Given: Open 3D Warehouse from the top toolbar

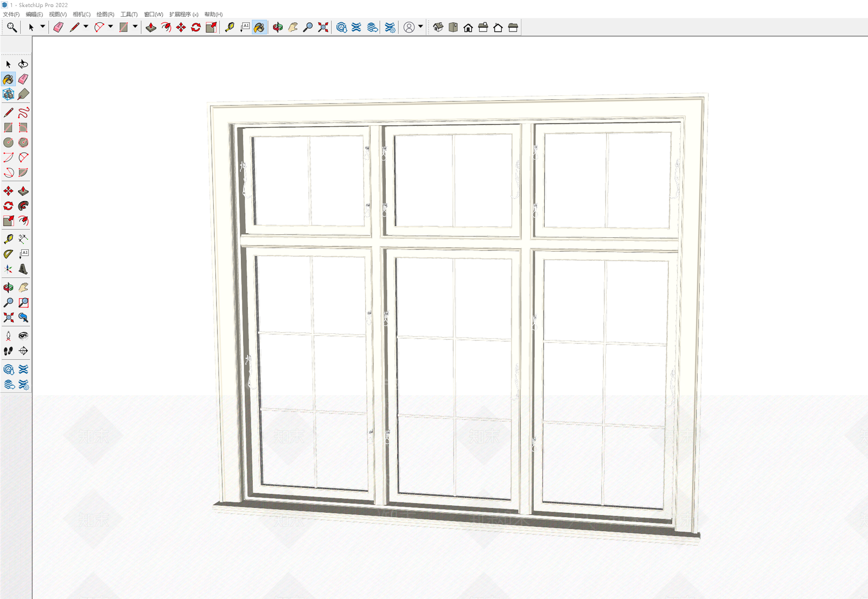Looking at the screenshot, I should pos(341,27).
